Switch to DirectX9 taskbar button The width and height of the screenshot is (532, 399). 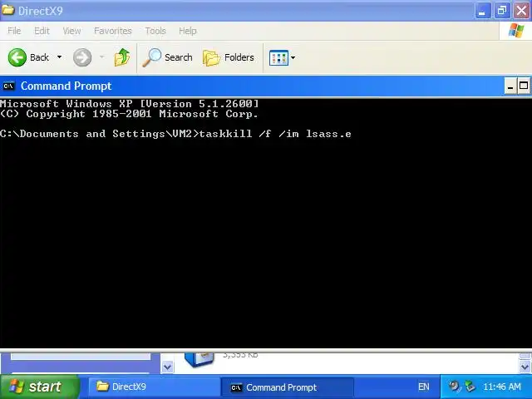pyautogui.click(x=153, y=387)
